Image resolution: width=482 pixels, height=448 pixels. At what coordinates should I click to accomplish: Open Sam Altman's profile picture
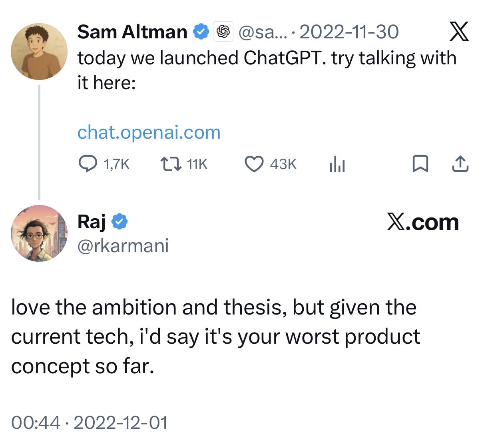point(39,51)
